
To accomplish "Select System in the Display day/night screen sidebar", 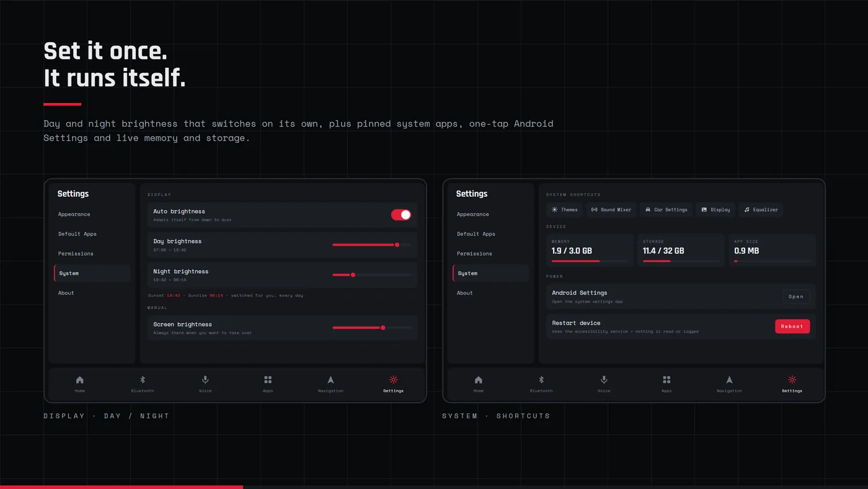I will (92, 273).
